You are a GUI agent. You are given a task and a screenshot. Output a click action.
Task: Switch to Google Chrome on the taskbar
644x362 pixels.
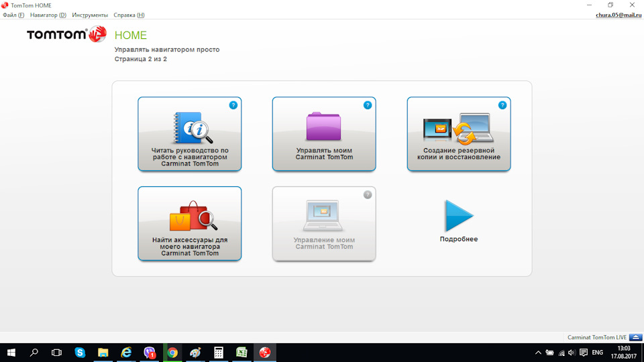coord(172,353)
